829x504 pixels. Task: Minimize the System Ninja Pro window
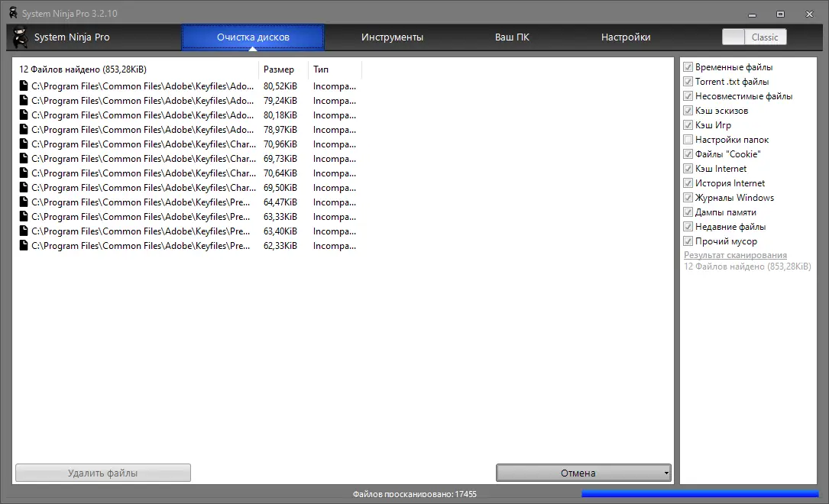(x=753, y=15)
